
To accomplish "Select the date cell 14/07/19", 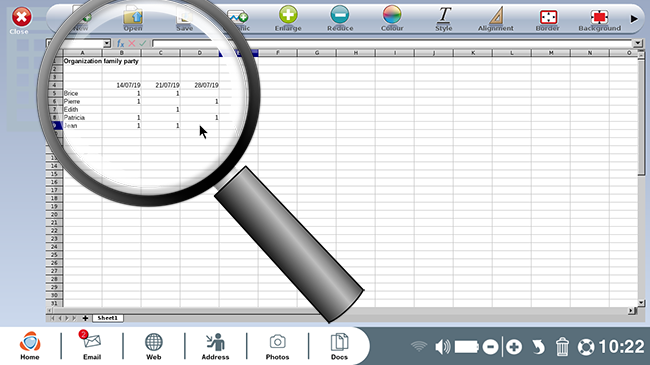I will pyautogui.click(x=128, y=85).
